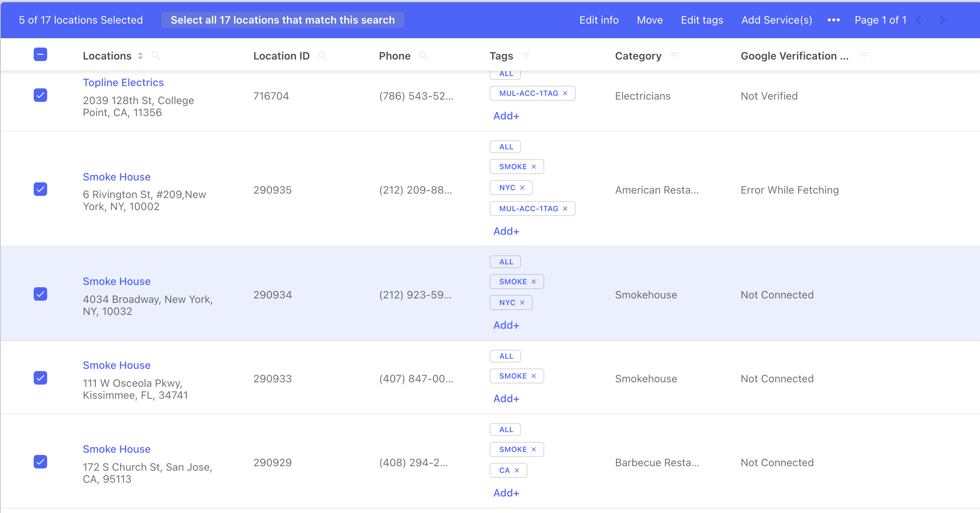Sort the Locations column
Image resolution: width=980 pixels, height=513 pixels.
[x=140, y=56]
